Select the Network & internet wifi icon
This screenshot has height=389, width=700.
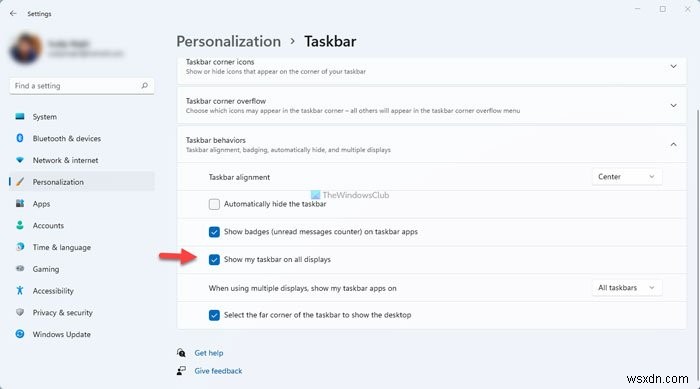pos(20,160)
